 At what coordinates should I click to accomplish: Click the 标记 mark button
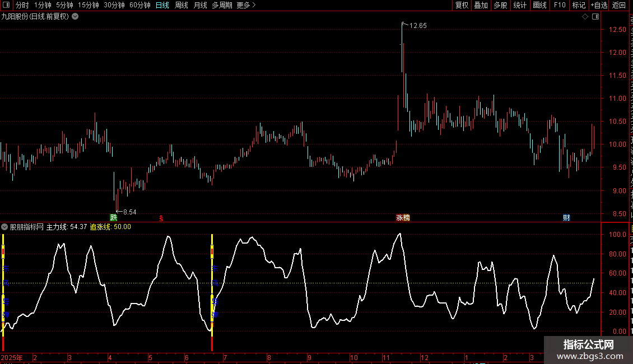(x=579, y=5)
